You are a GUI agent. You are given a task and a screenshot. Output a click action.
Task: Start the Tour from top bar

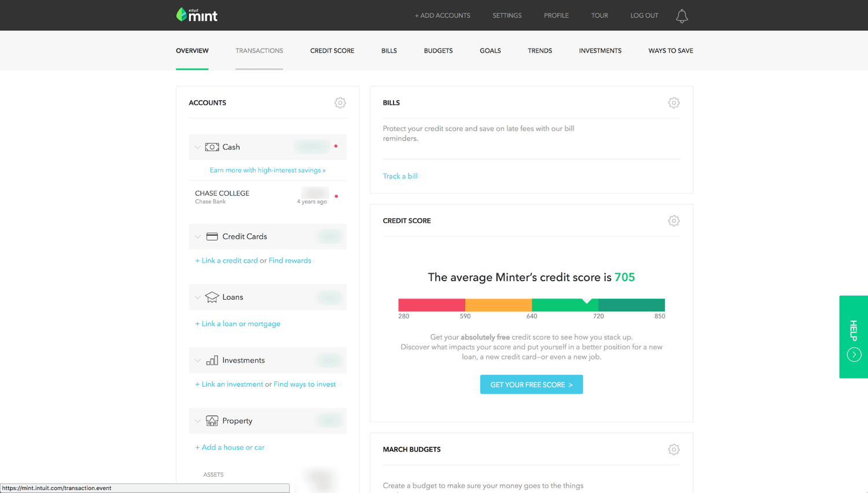[x=599, y=16]
